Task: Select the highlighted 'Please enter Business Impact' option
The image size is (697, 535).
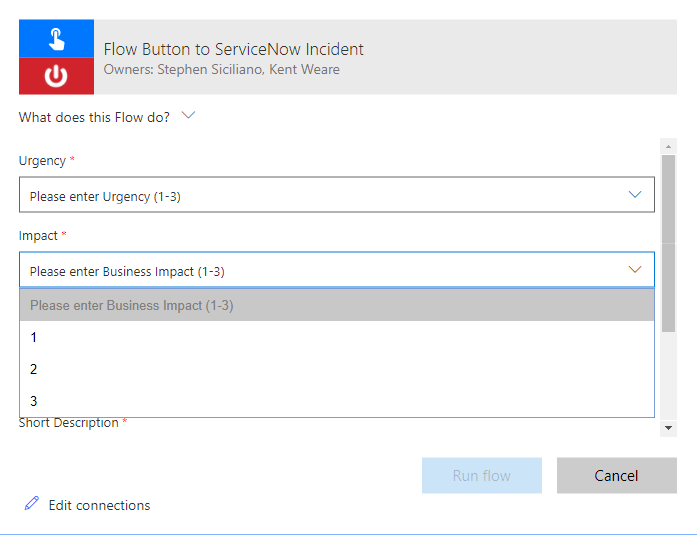Action: click(132, 305)
